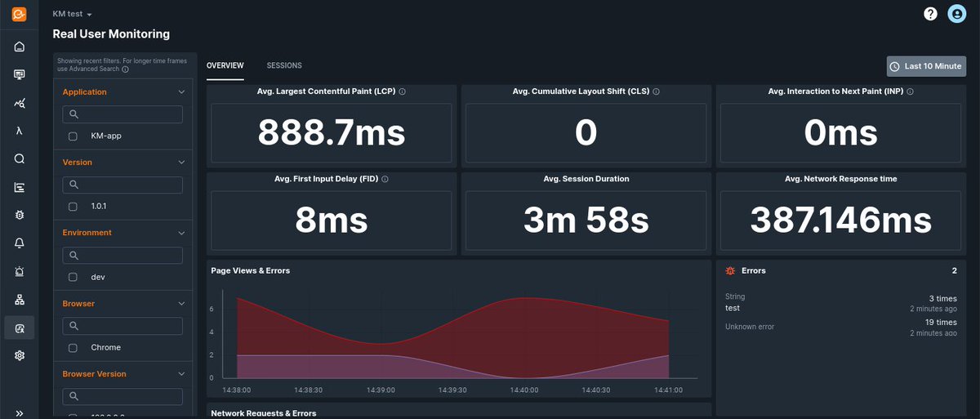Check the 1.0.1 version checkbox

[73, 207]
